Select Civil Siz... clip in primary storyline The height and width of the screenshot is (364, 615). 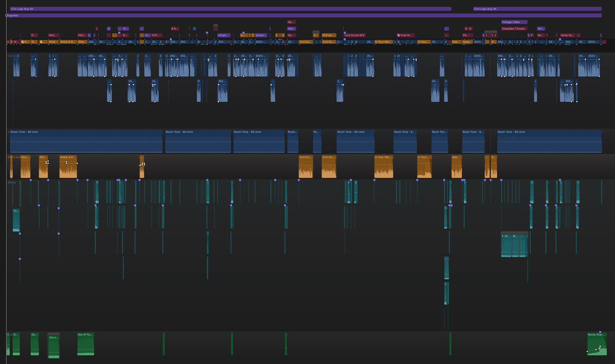click(x=328, y=41)
